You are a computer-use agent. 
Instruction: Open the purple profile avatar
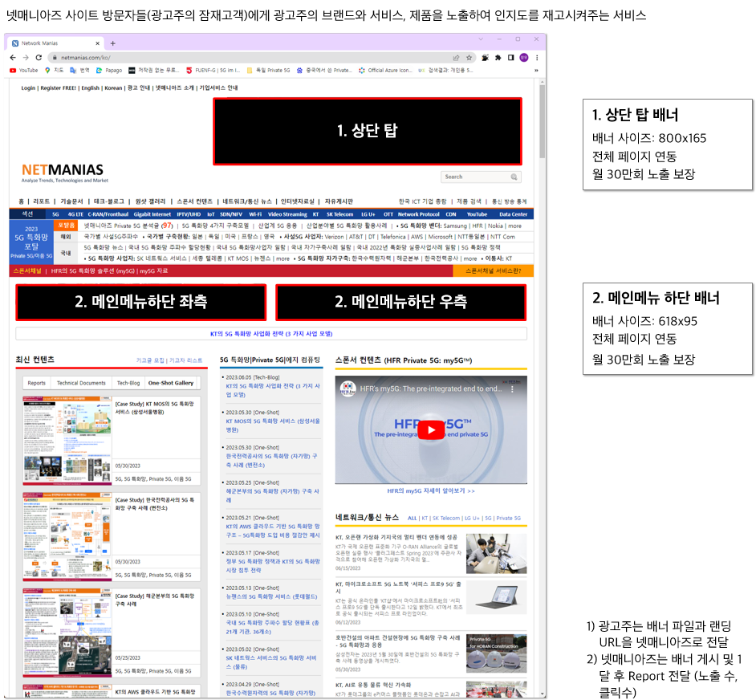[x=524, y=58]
